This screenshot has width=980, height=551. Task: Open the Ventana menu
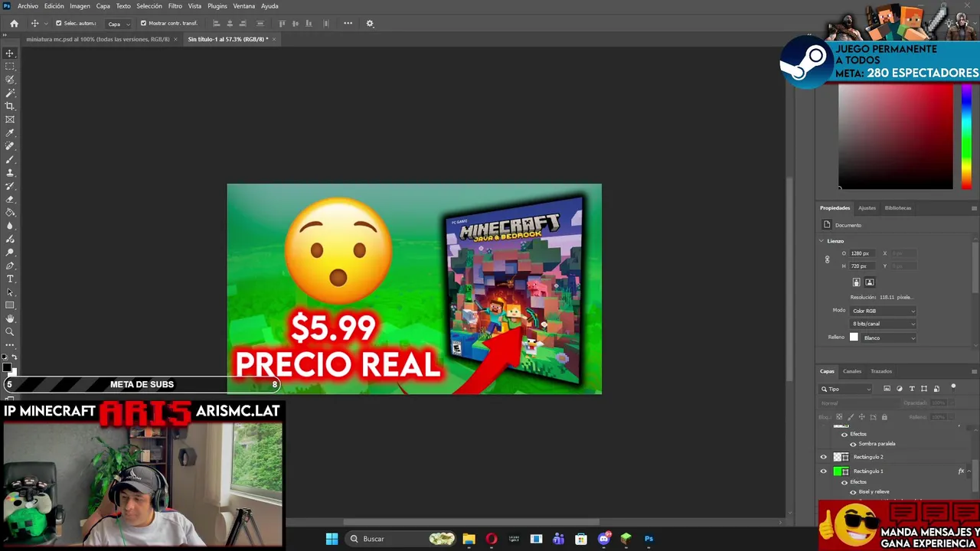[x=244, y=6]
